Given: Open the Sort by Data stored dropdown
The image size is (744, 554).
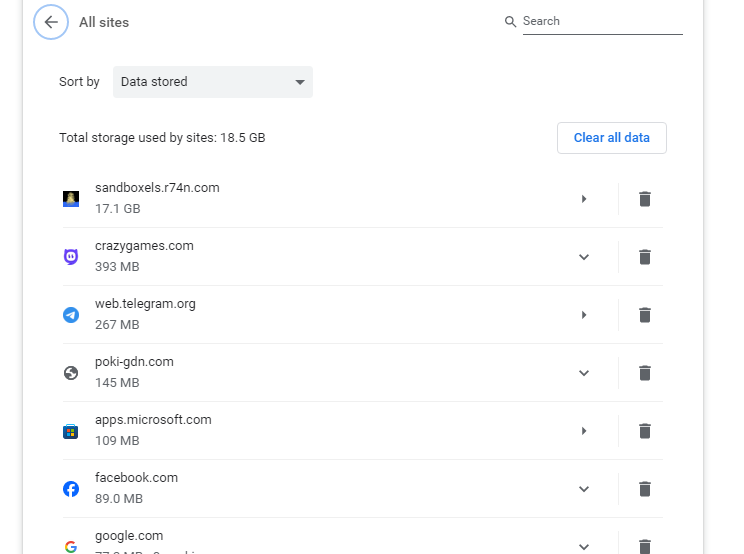Looking at the screenshot, I should pyautogui.click(x=213, y=82).
